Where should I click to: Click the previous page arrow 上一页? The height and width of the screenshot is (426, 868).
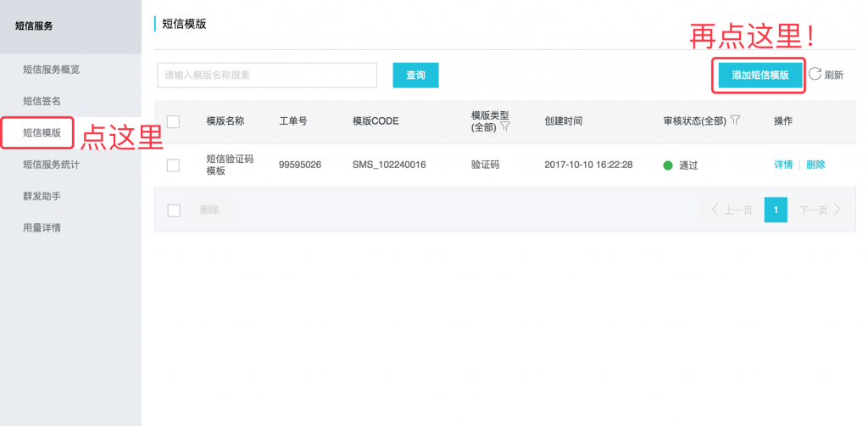(x=732, y=210)
